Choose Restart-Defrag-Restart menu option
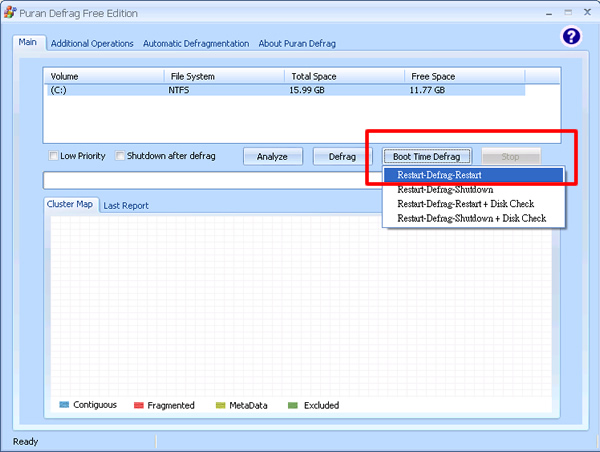Viewport: 600px width, 452px height. [473, 175]
